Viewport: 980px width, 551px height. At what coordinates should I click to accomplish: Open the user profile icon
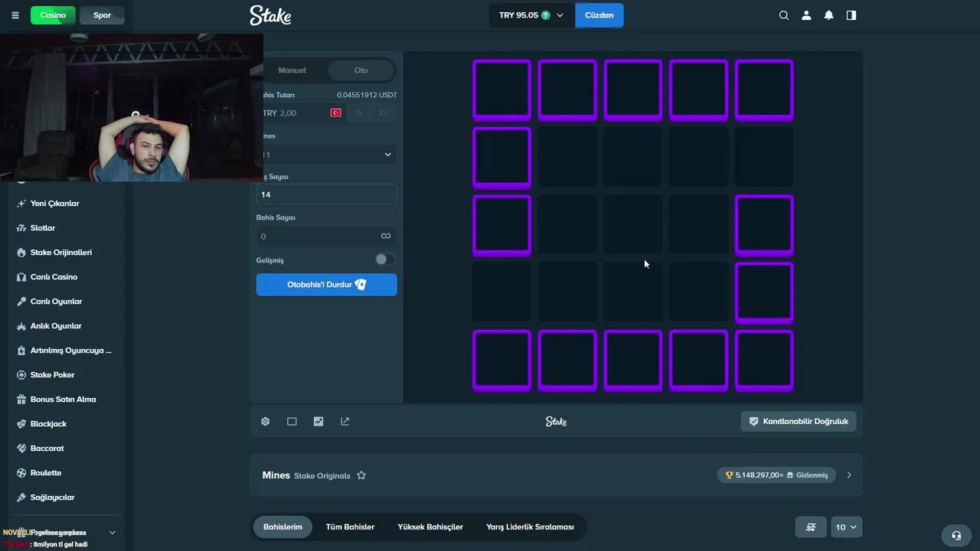[x=806, y=15]
